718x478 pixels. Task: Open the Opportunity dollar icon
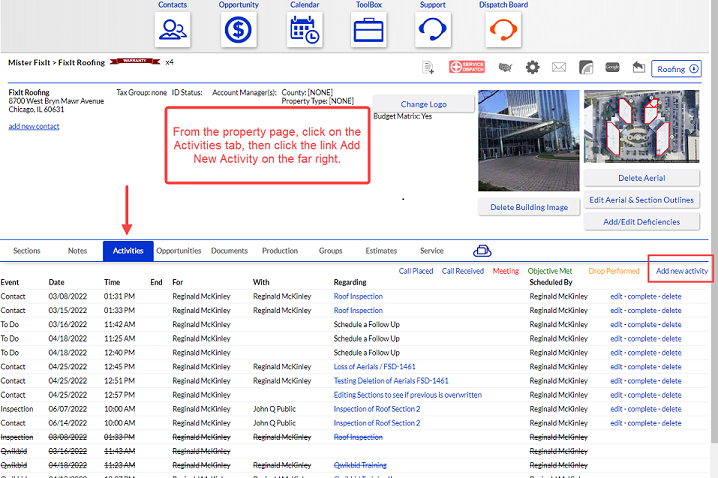239,30
